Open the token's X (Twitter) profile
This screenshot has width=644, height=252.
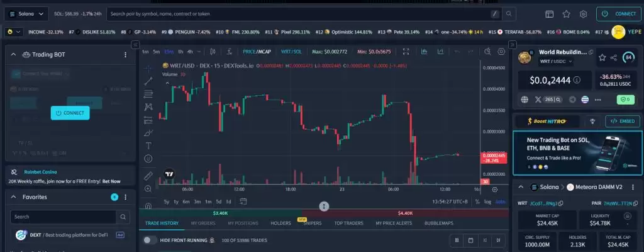538,100
